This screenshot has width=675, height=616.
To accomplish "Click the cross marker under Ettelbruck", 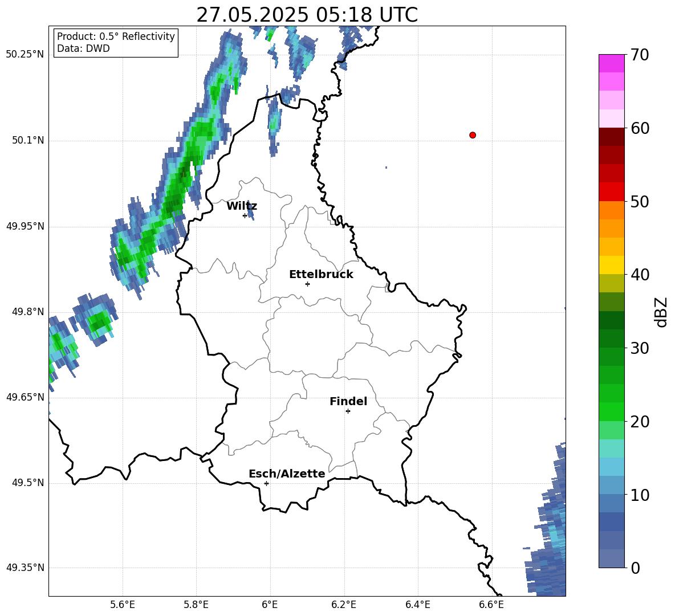I will 307,284.
